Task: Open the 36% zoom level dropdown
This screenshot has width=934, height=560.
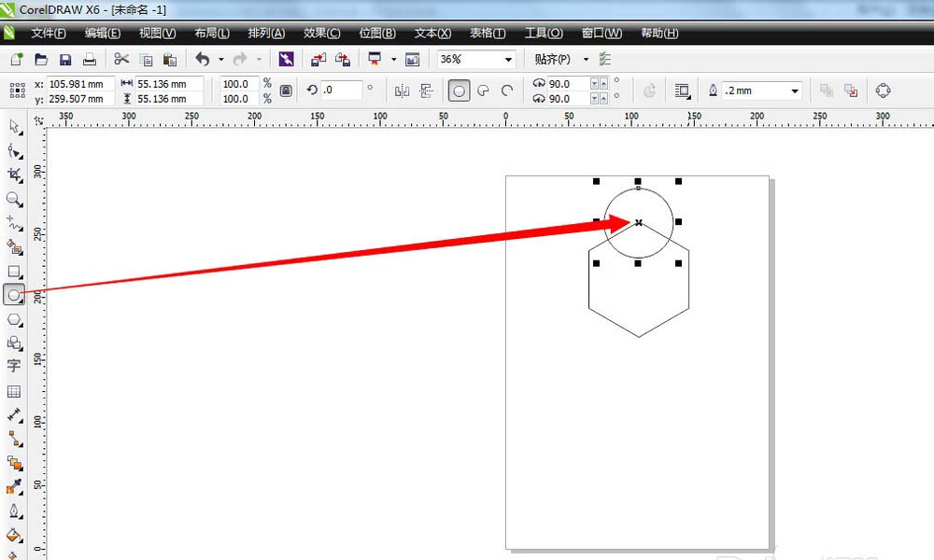Action: click(x=508, y=60)
